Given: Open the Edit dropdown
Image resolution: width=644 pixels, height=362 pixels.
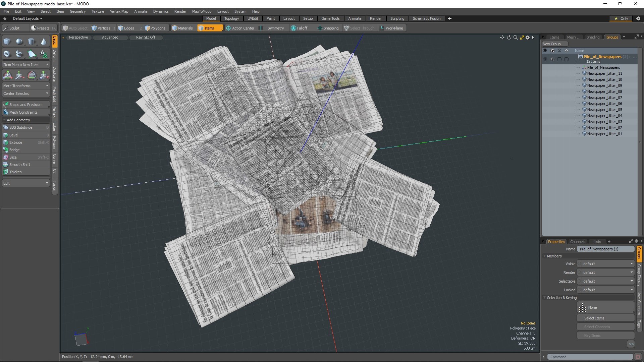Looking at the screenshot, I should 26,183.
